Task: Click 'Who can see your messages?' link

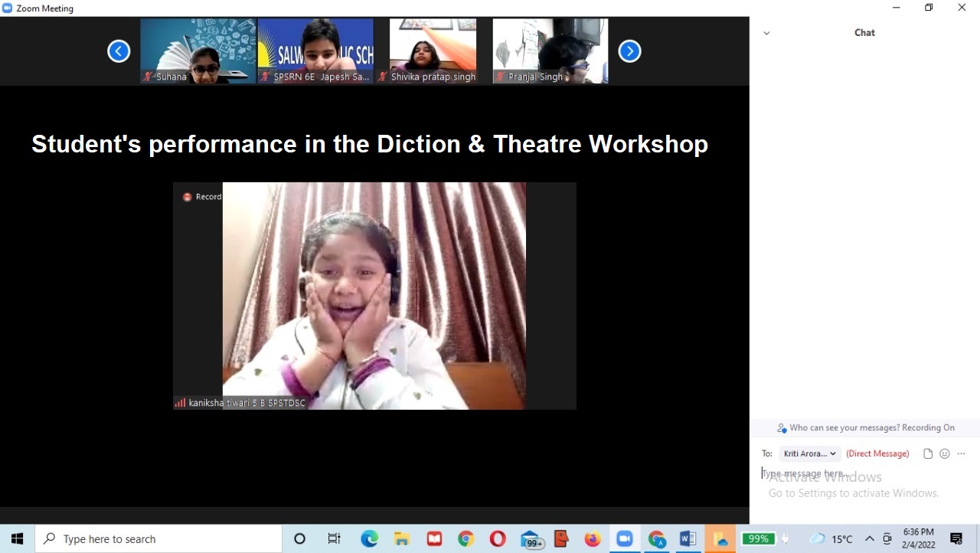Action: pos(865,428)
